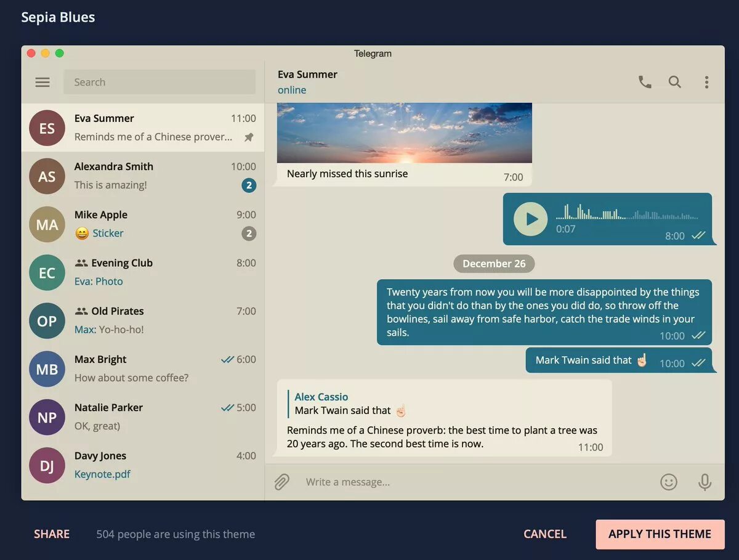Click '504 people are using this theme'
Screen dimensions: 739x560
(176, 534)
